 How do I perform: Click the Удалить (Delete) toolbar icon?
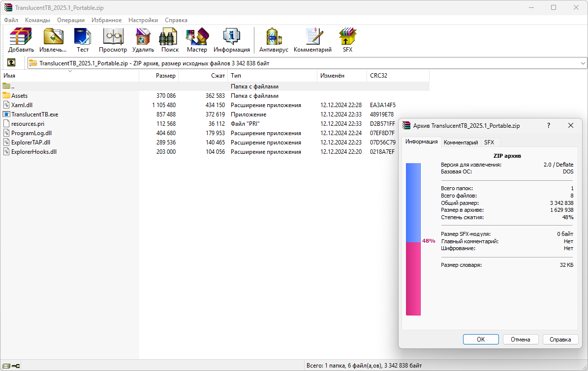pyautogui.click(x=143, y=37)
